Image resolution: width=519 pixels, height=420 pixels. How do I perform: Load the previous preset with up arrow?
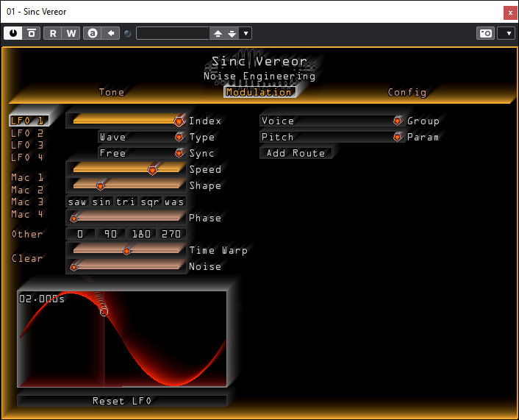(x=218, y=33)
